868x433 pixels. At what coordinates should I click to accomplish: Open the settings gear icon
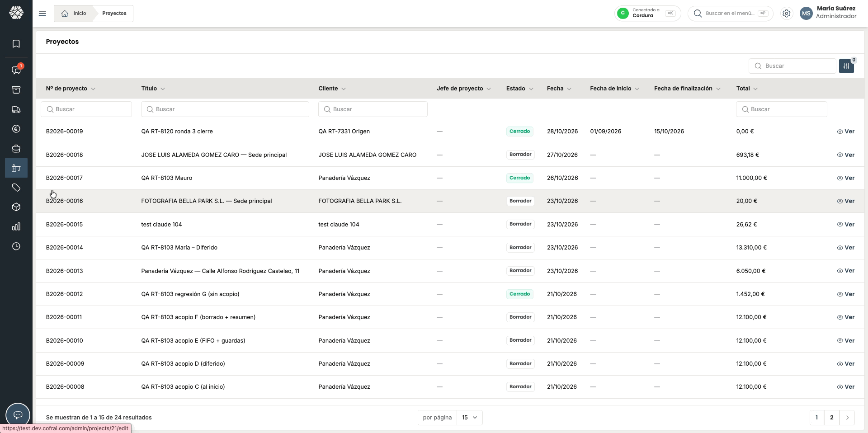pos(787,14)
